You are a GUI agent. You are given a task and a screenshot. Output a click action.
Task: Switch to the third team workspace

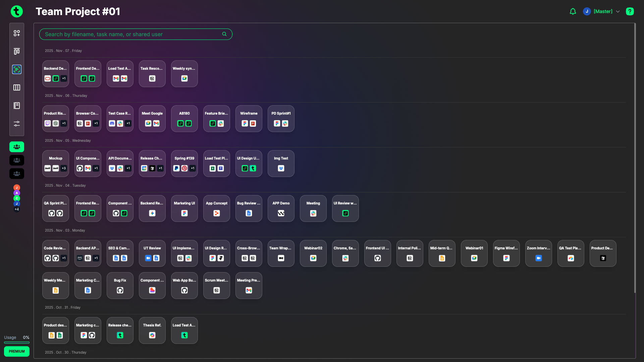click(17, 173)
